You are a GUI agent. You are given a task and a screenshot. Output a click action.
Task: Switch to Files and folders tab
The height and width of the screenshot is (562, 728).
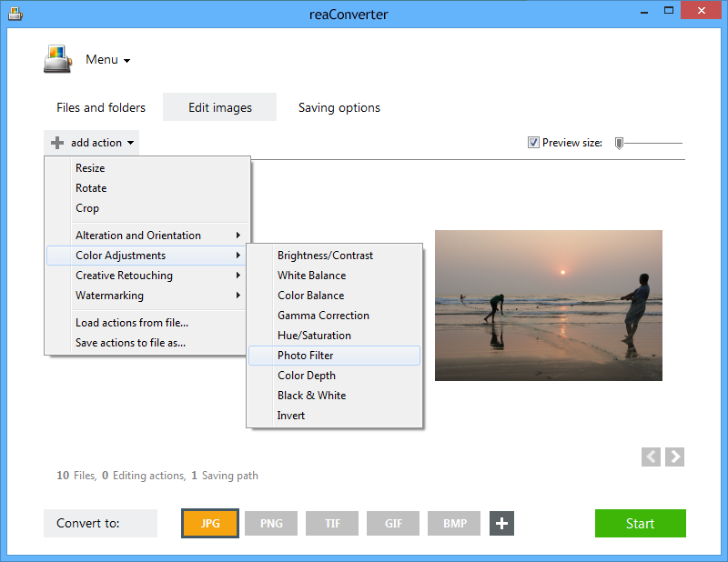pos(101,107)
